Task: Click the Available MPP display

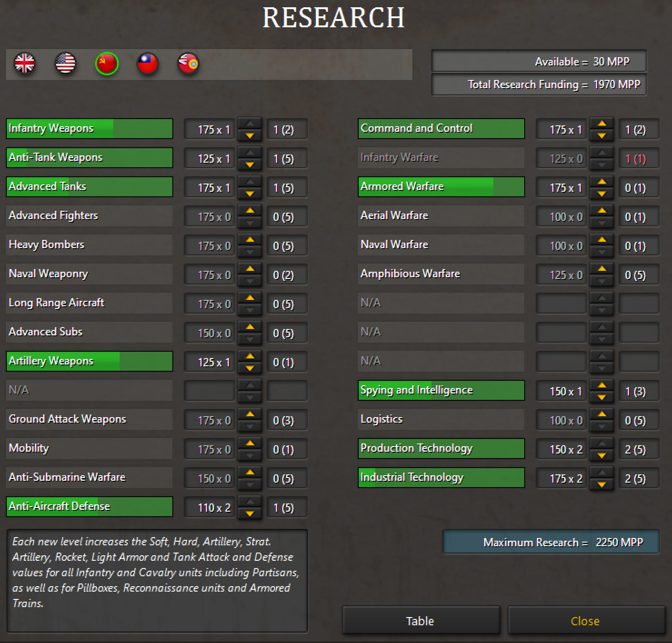Action: click(x=539, y=61)
